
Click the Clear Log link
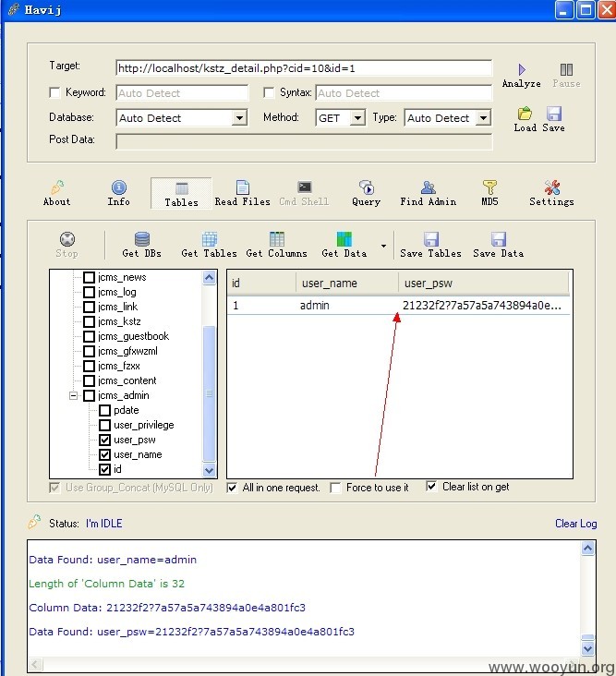(576, 524)
